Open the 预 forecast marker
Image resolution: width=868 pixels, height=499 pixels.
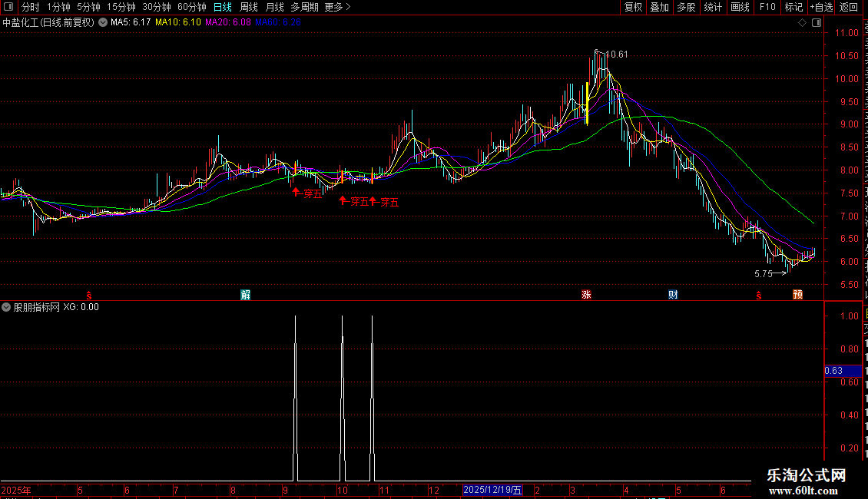tap(797, 295)
